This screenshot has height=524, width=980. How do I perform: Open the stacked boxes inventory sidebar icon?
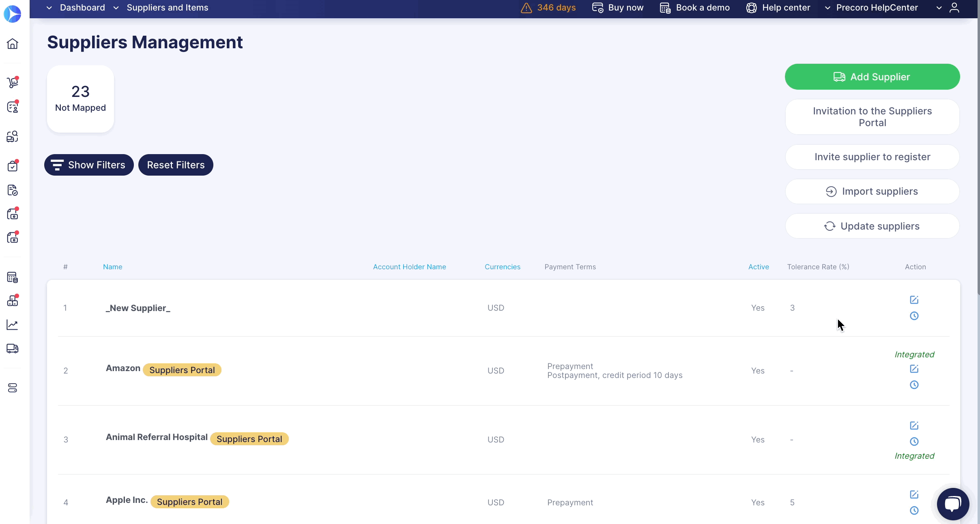tap(13, 301)
